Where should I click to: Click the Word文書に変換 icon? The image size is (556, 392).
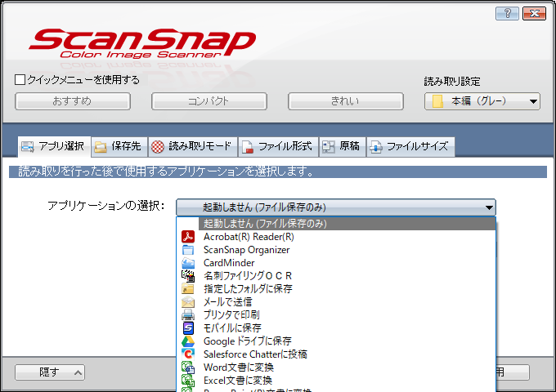(x=188, y=367)
